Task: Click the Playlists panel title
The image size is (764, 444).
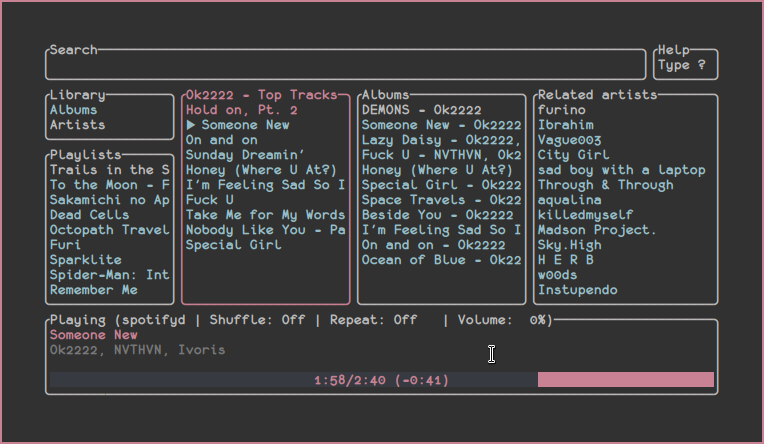Action: click(86, 155)
